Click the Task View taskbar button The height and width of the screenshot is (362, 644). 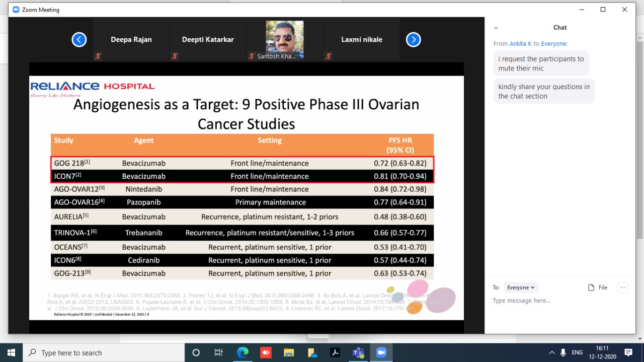[219, 352]
